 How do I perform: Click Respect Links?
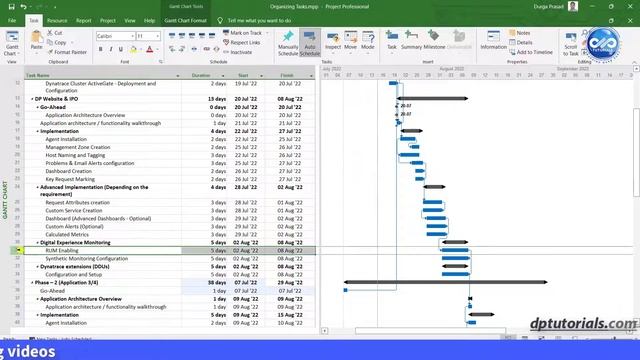[242, 42]
